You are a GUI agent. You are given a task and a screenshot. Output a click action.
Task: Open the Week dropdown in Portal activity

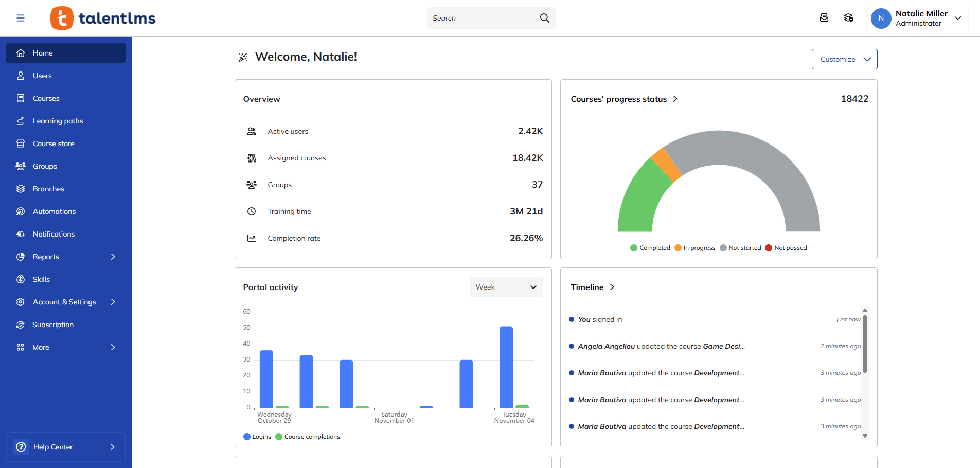coord(506,287)
